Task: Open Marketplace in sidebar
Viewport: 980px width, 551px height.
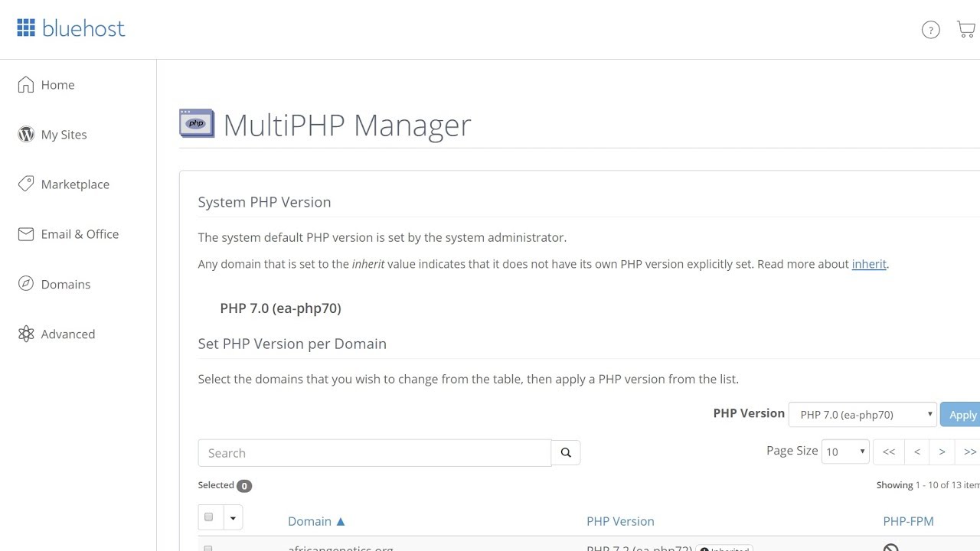Action: coord(75,184)
